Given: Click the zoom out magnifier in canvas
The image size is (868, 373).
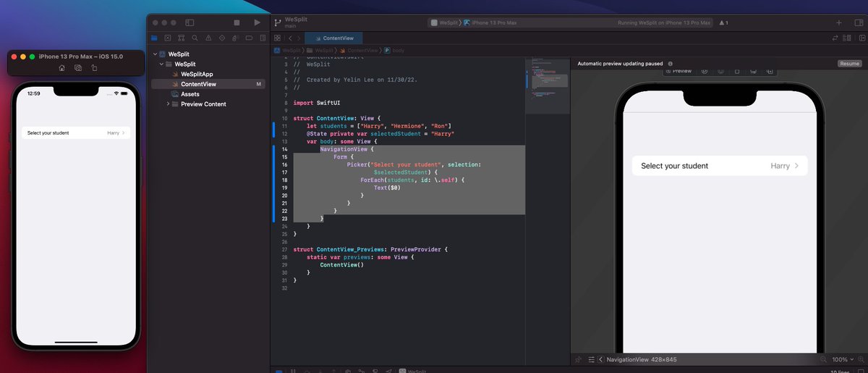Looking at the screenshot, I should [x=824, y=359].
